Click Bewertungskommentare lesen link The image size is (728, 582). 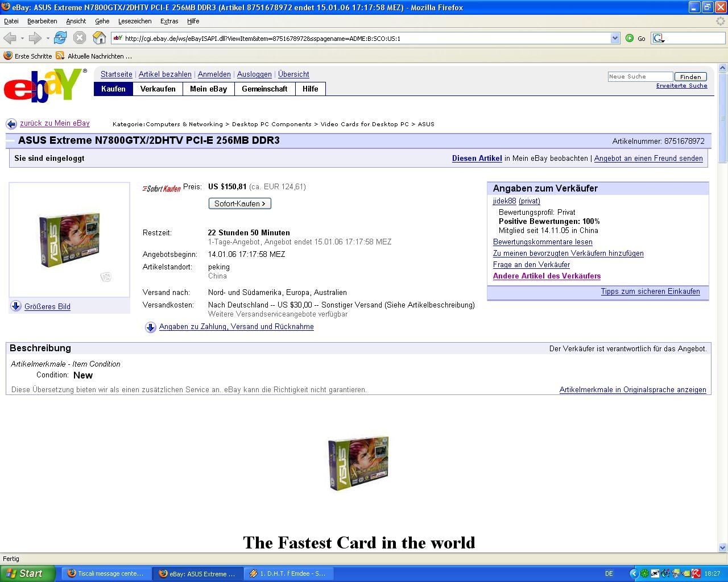[x=543, y=242]
